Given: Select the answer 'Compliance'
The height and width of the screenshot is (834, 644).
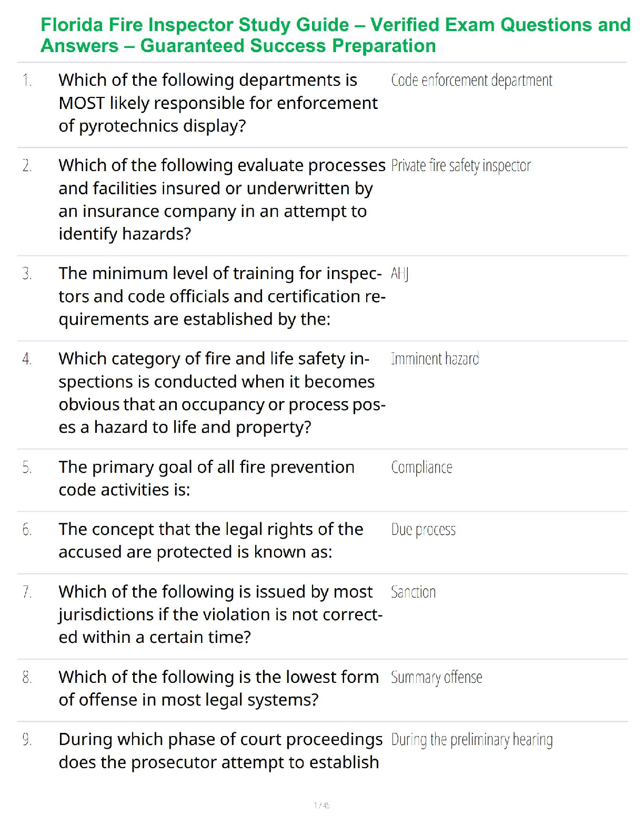Looking at the screenshot, I should coord(421,468).
